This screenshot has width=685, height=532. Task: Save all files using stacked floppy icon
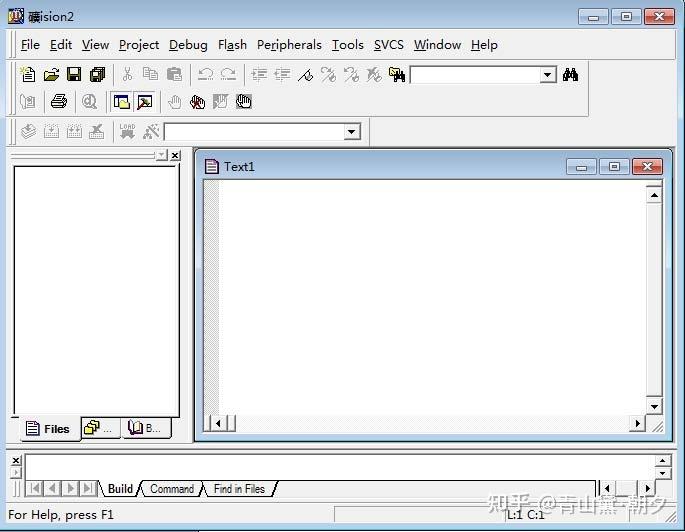click(x=97, y=75)
